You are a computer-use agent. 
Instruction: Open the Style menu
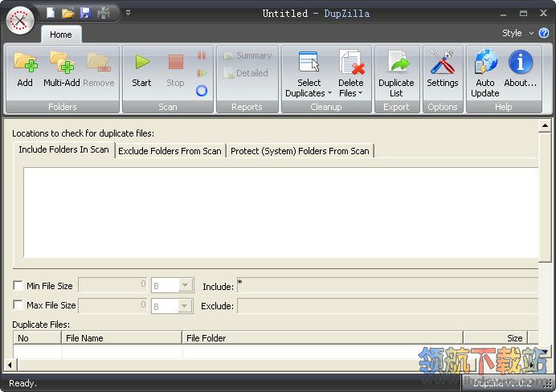tap(517, 33)
